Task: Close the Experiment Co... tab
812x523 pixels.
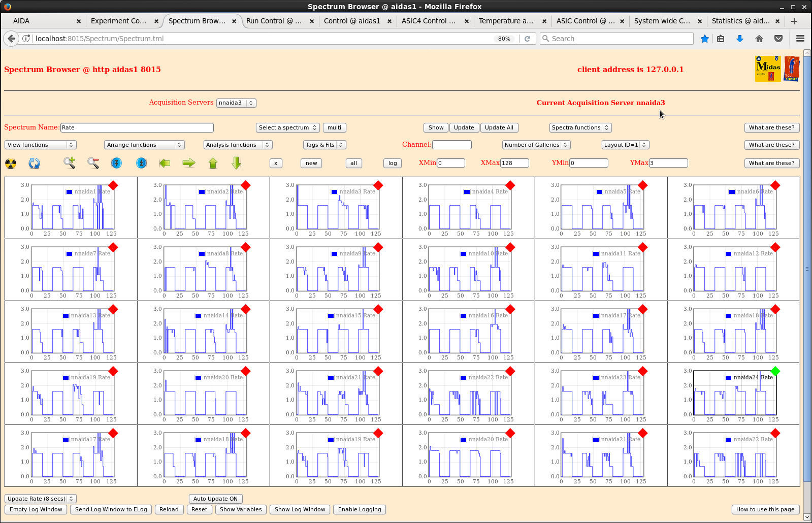Action: (156, 21)
